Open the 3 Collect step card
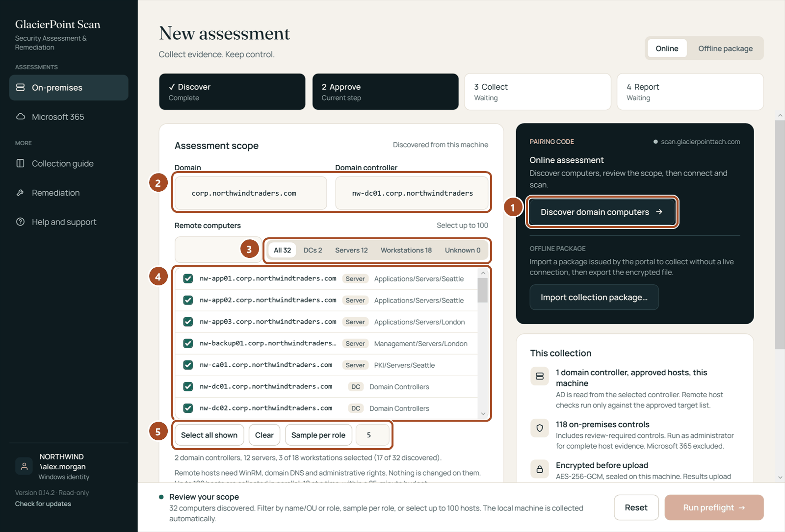 coord(538,92)
